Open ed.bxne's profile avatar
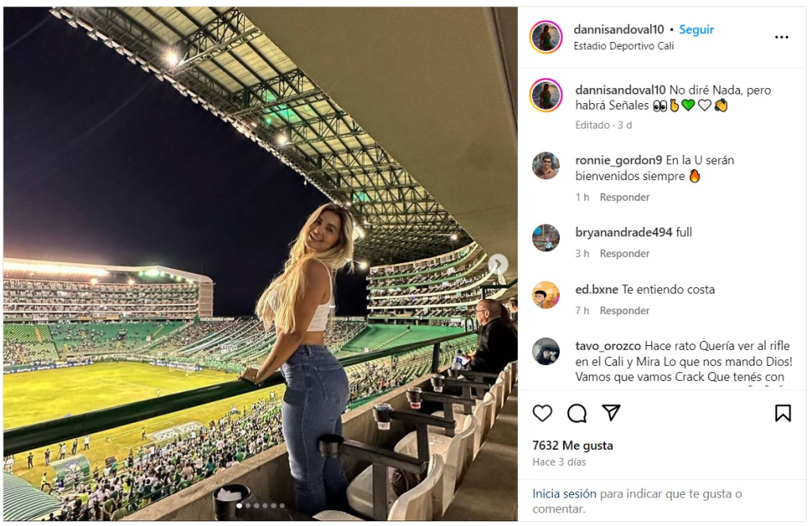Screen dimensions: 812x526 point(546,295)
